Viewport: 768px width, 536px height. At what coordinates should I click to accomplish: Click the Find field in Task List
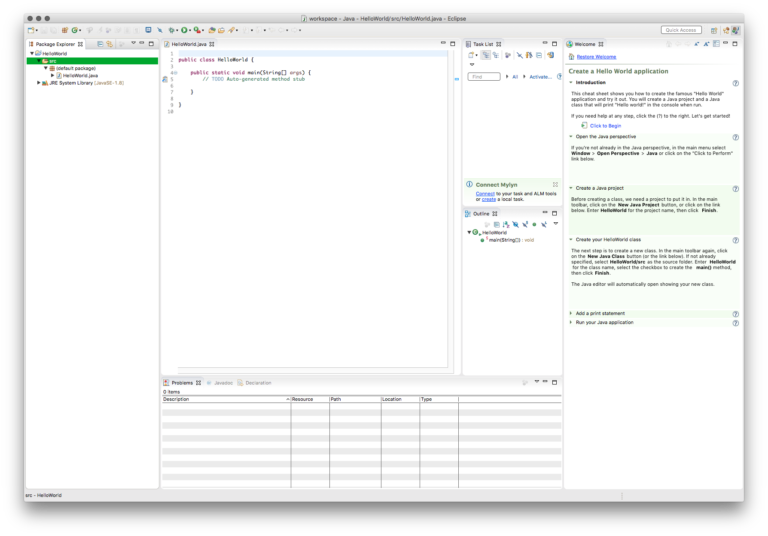tap(483, 76)
